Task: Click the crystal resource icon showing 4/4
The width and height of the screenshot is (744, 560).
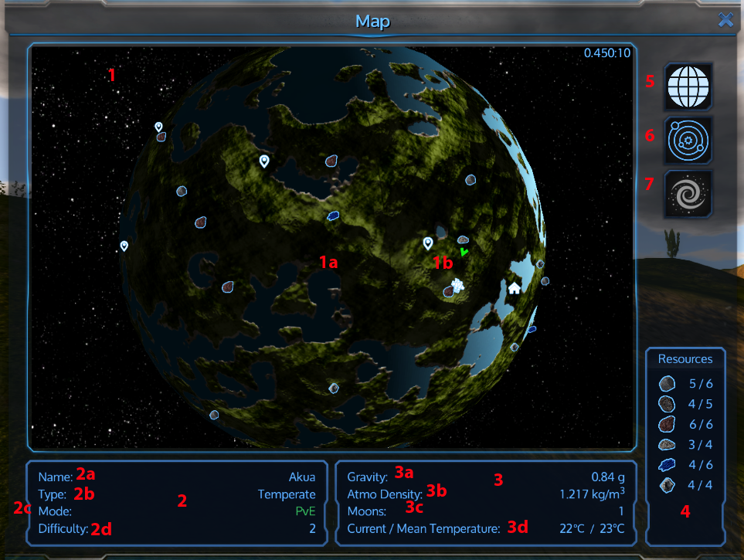Action: point(666,485)
